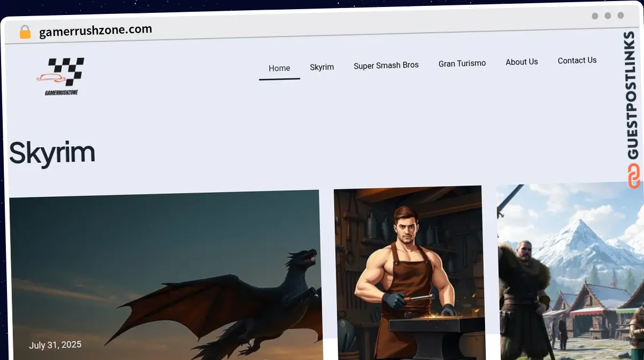Screen dimensions: 644x360
Task: Click the middle gray window dot
Action: point(608,16)
